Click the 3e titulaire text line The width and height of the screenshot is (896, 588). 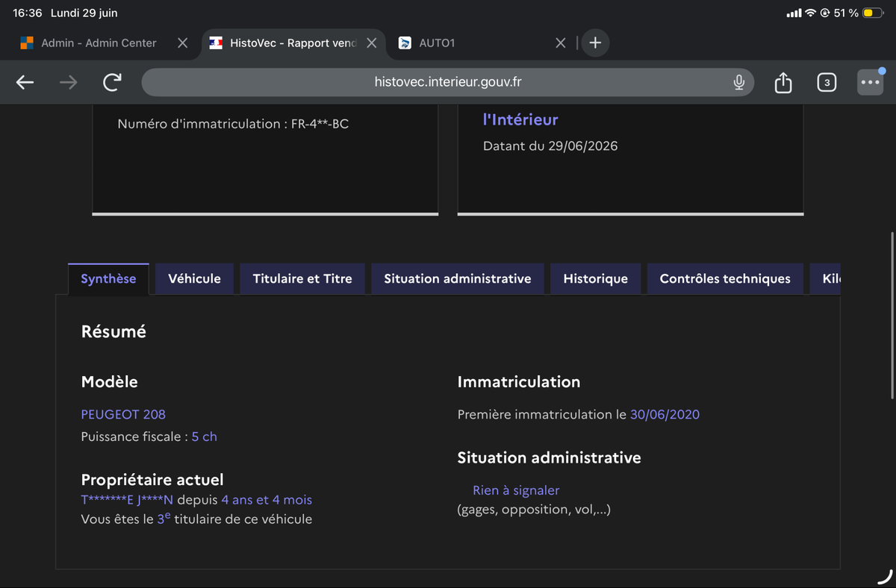[x=196, y=519]
